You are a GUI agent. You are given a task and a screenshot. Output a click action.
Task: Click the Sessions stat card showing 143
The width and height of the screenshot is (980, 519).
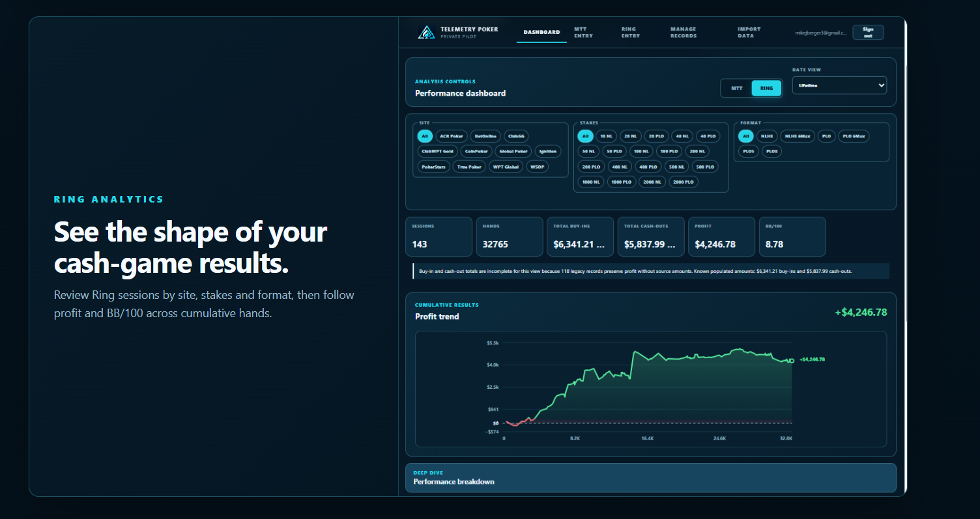439,236
